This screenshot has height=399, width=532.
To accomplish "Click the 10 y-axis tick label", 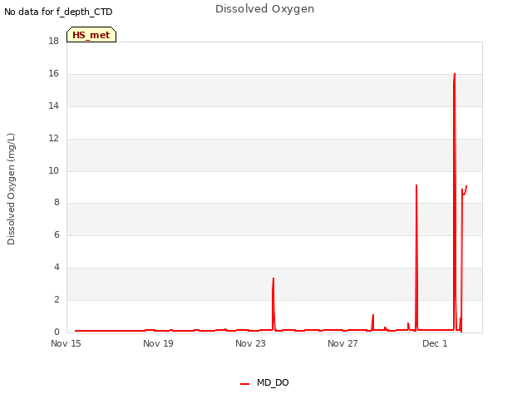I will pyautogui.click(x=53, y=170).
